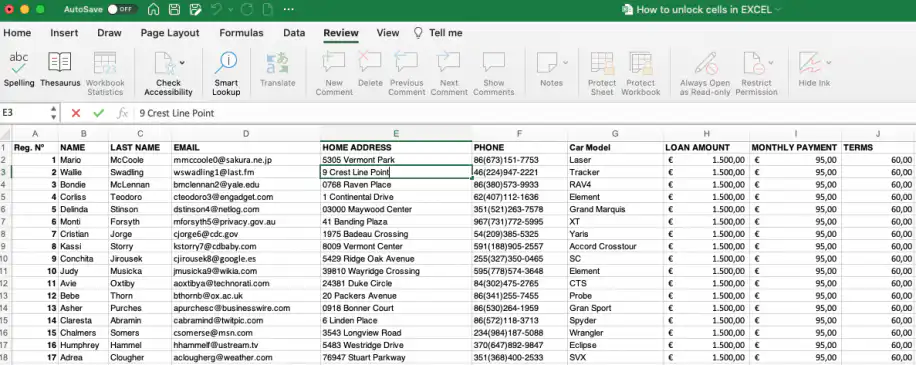Click the Restrict Permission icon

(x=753, y=63)
